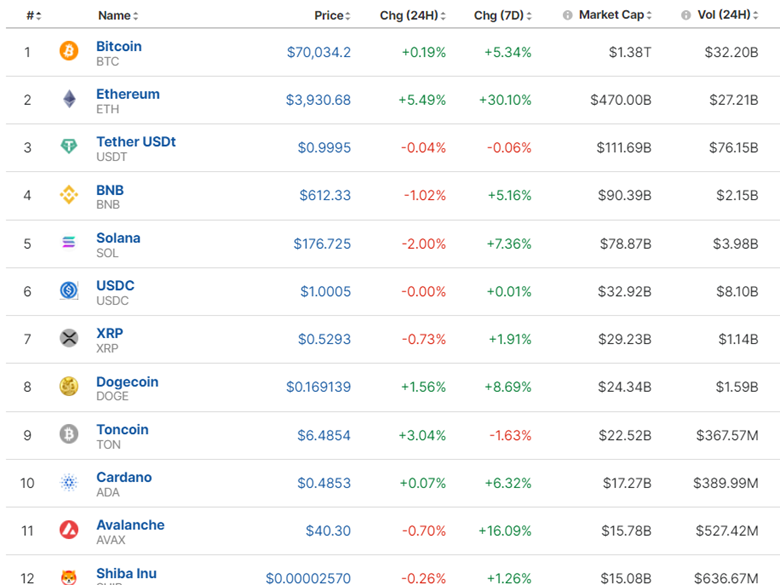Click Dogecoin market cap $24.34B
The image size is (780, 585).
pyautogui.click(x=624, y=387)
